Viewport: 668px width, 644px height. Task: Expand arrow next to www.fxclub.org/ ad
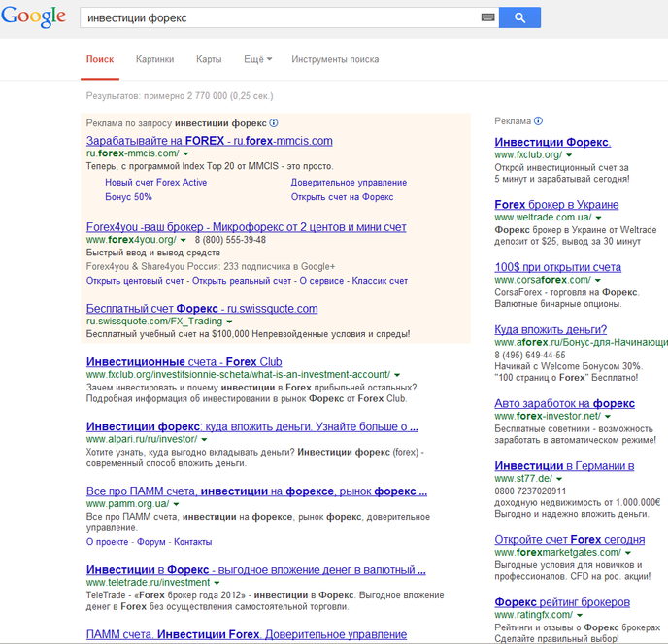pos(569,155)
